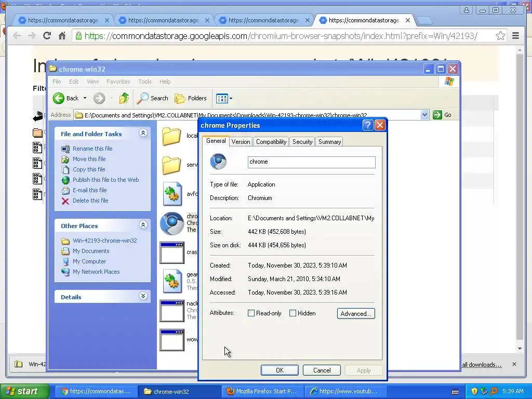Switch to the Compatibility tab
Screen dimensions: 532x399
pos(271,142)
